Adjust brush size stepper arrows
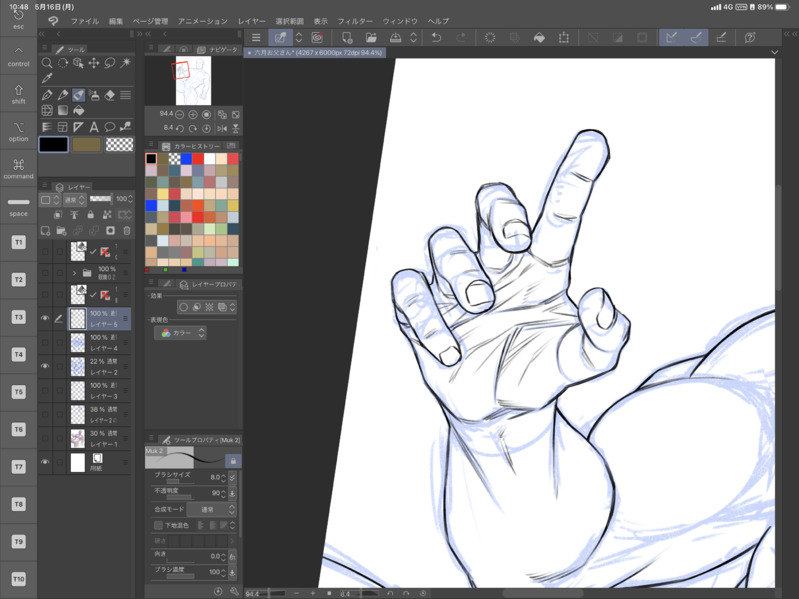The height and width of the screenshot is (599, 799). point(224,477)
